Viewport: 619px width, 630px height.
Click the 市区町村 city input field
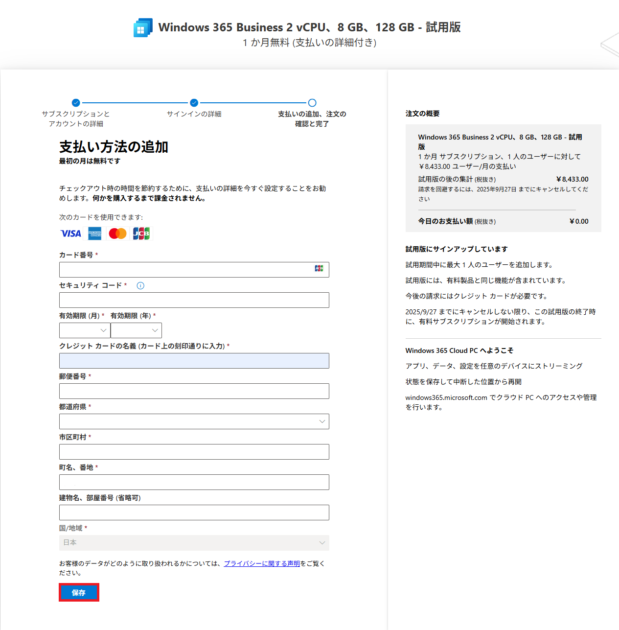click(x=194, y=452)
